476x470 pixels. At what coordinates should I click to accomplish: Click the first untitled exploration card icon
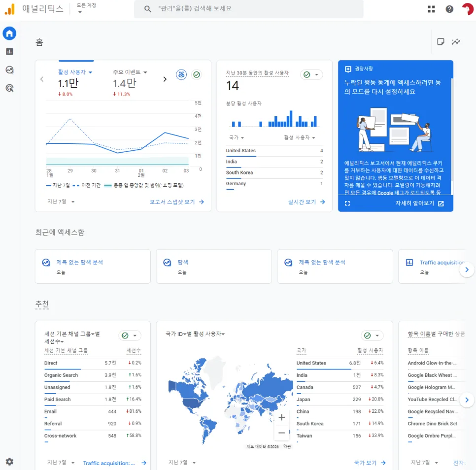(46, 263)
